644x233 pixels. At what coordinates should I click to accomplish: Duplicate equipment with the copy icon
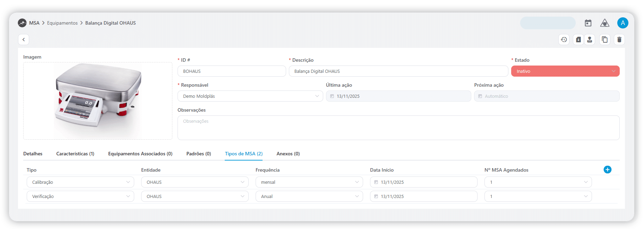point(605,40)
